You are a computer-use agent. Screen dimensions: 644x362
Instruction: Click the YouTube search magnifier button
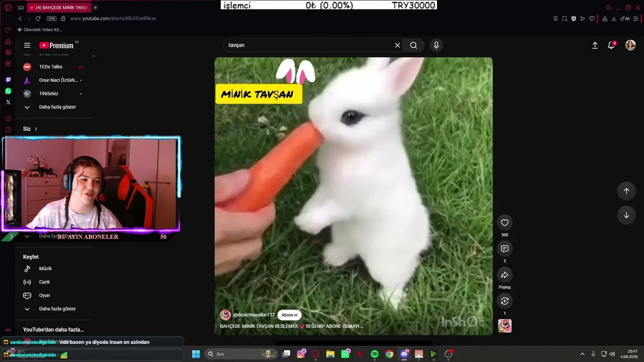(414, 45)
